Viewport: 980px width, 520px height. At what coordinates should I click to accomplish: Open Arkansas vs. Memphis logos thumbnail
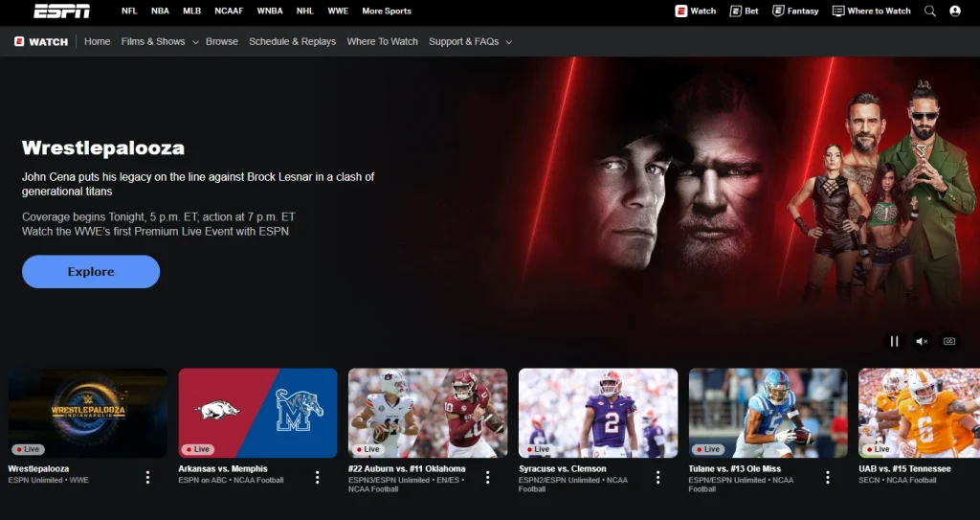(x=257, y=413)
